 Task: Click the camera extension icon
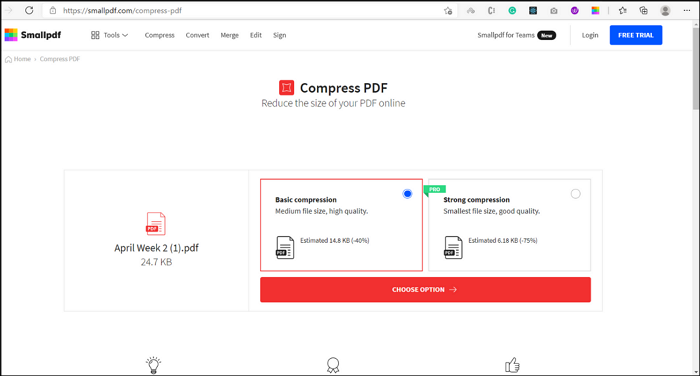(554, 11)
